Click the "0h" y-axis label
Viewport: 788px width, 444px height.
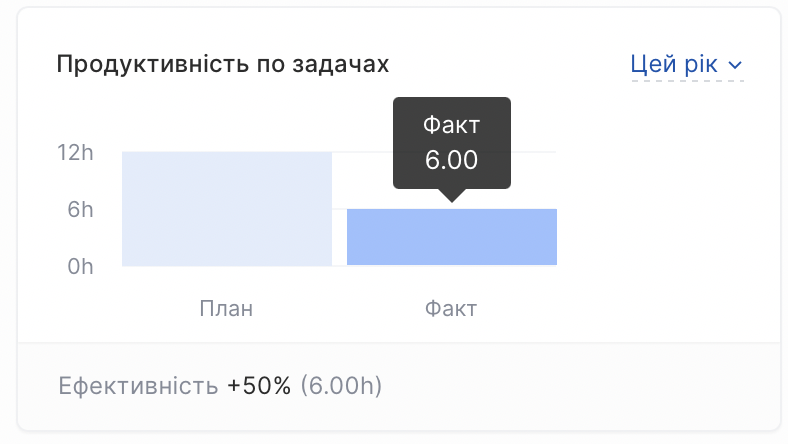pyautogui.click(x=80, y=267)
